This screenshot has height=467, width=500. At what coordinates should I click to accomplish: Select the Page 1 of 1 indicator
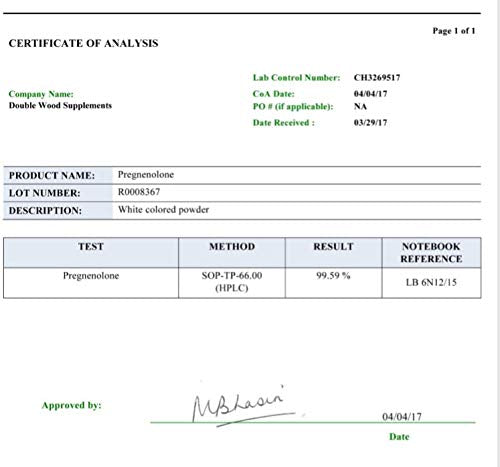(454, 31)
